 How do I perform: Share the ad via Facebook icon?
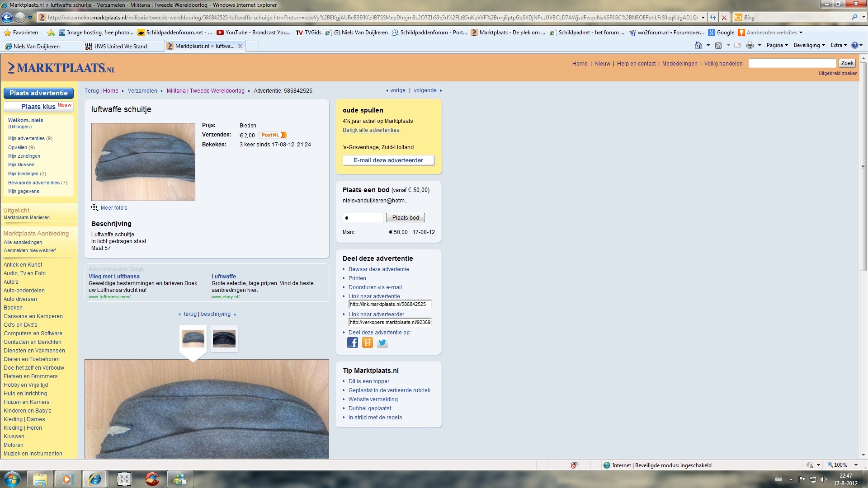point(353,343)
